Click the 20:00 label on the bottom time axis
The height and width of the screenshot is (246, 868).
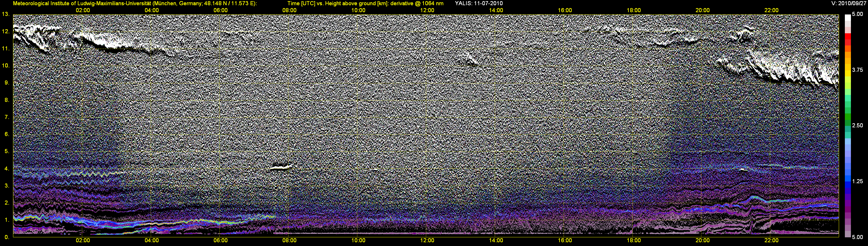click(703, 241)
